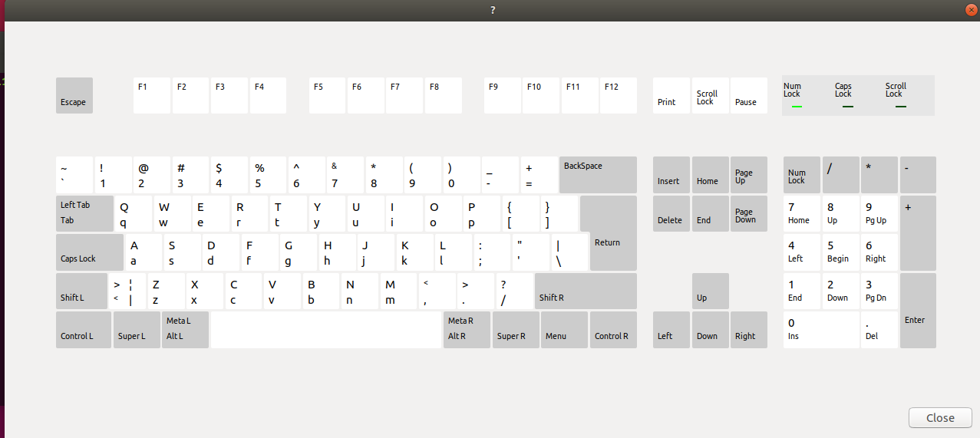980x438 pixels.
Task: Click the M key
Action: 398,291
